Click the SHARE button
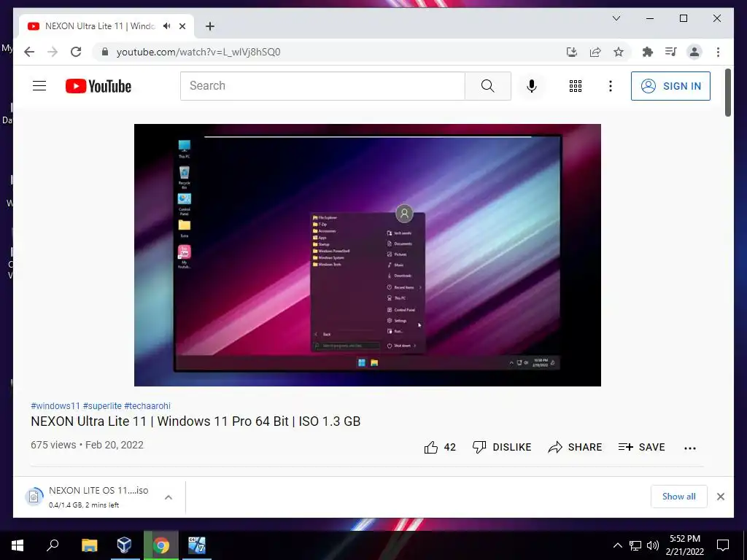Image resolution: width=747 pixels, height=560 pixels. 575,447
